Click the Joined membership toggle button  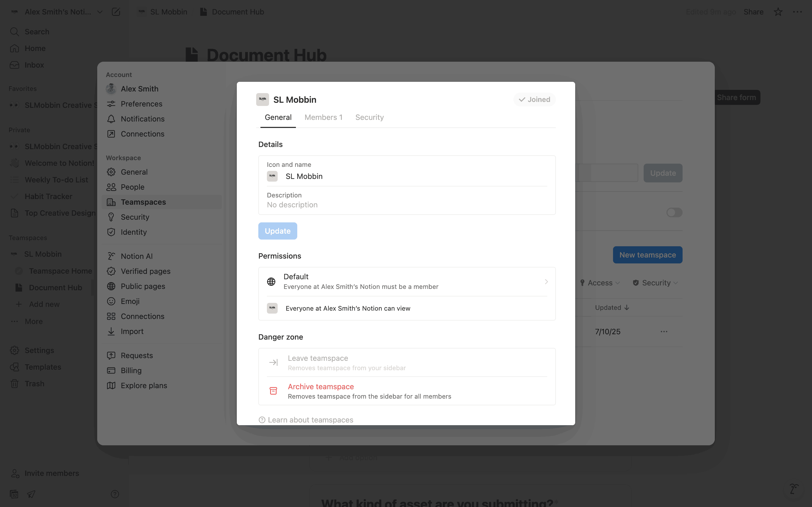pyautogui.click(x=534, y=100)
